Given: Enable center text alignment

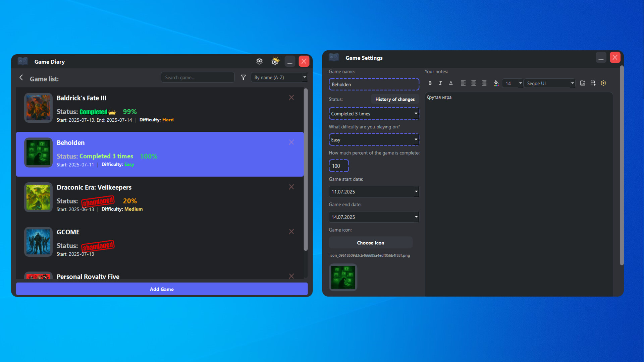Looking at the screenshot, I should point(474,83).
